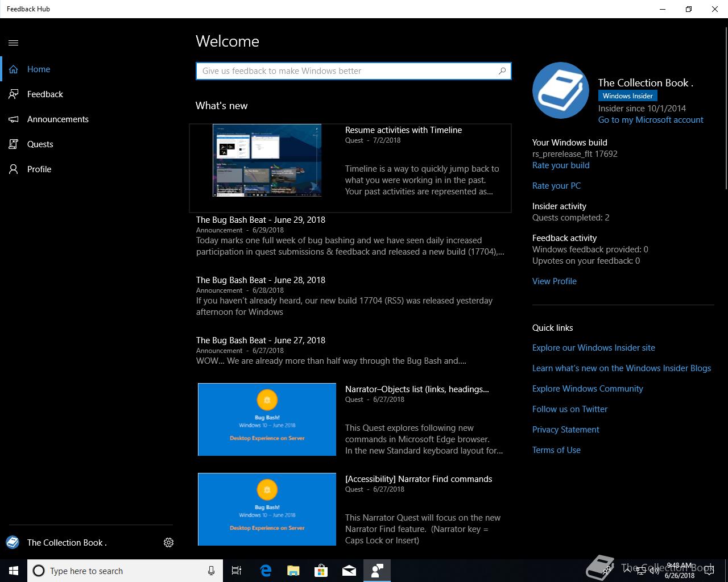Click the Windows Insider badge
728x582 pixels.
click(627, 96)
